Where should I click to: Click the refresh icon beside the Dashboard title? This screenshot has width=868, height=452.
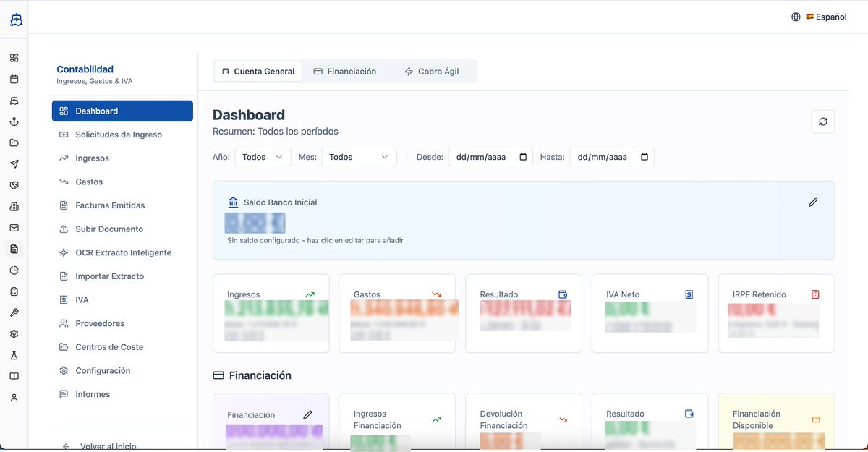click(x=823, y=121)
